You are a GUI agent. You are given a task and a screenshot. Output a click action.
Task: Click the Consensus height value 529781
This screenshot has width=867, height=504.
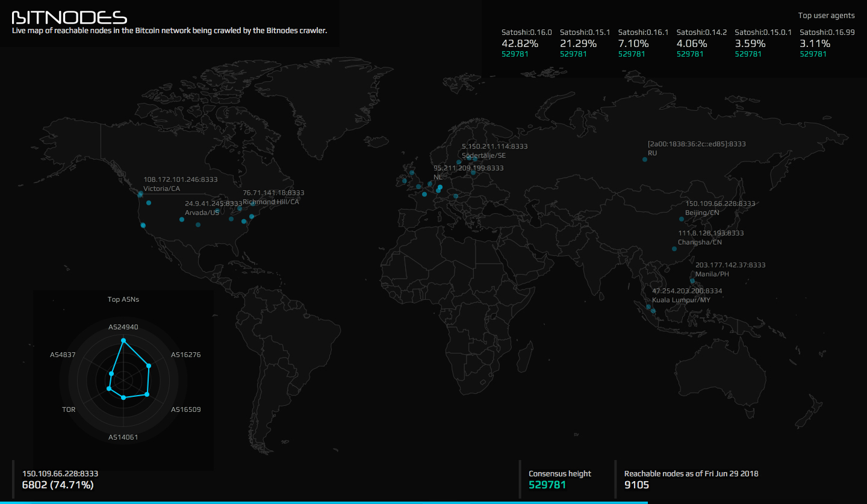(x=547, y=484)
